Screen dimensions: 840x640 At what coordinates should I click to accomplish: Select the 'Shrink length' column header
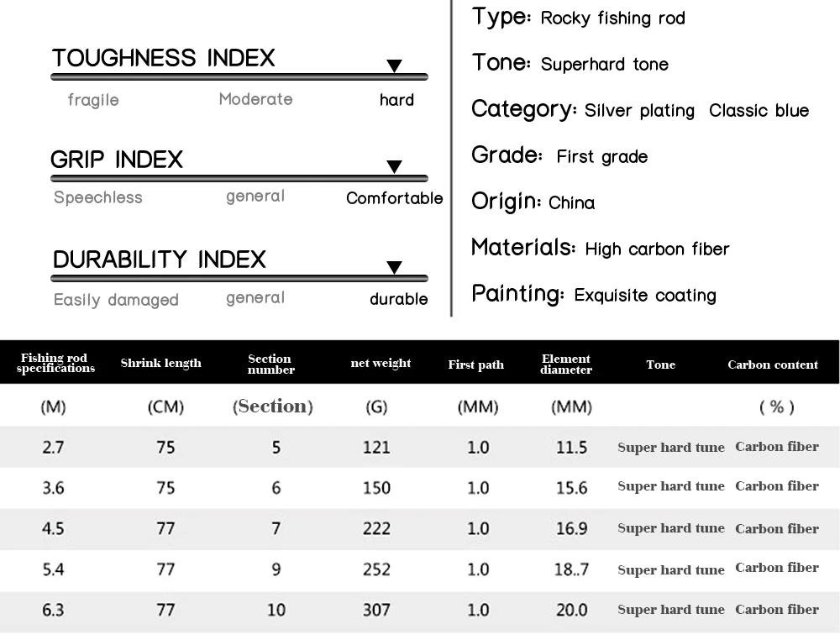coord(160,364)
